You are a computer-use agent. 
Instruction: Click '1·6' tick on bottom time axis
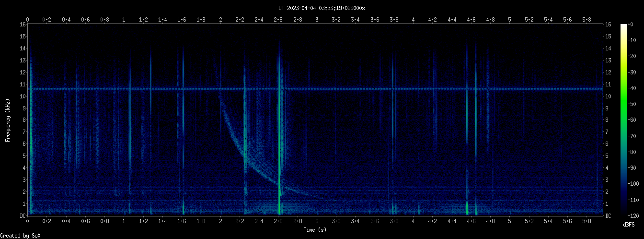pos(182,221)
